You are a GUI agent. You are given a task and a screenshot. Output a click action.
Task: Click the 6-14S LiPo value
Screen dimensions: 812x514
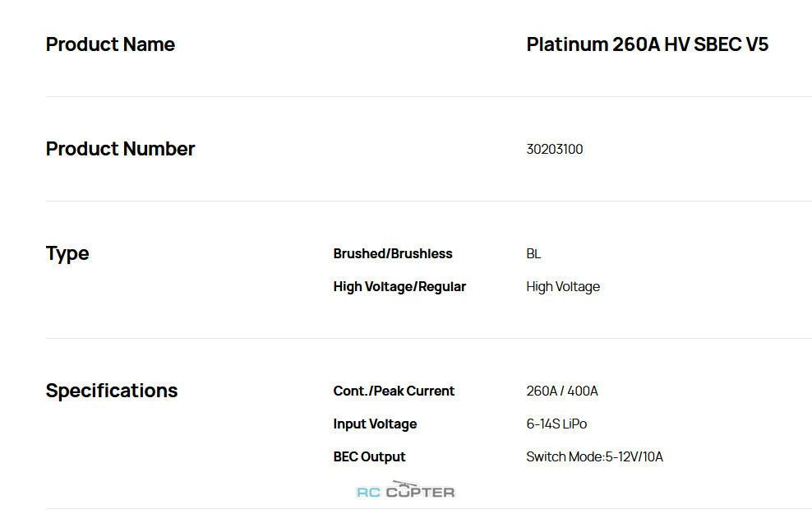tap(556, 424)
